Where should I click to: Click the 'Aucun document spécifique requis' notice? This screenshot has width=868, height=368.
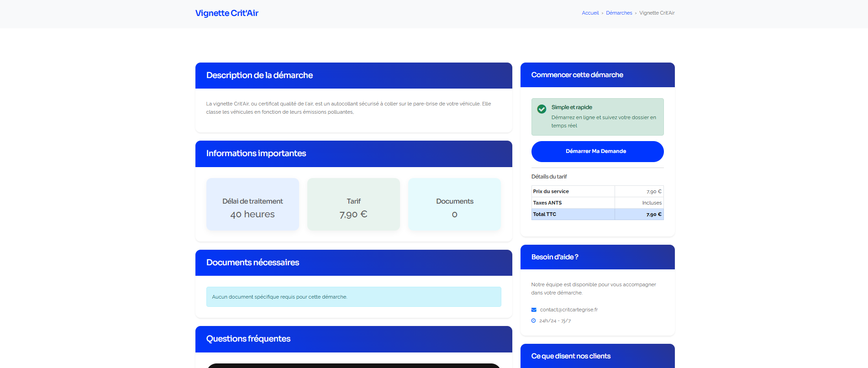tap(353, 297)
